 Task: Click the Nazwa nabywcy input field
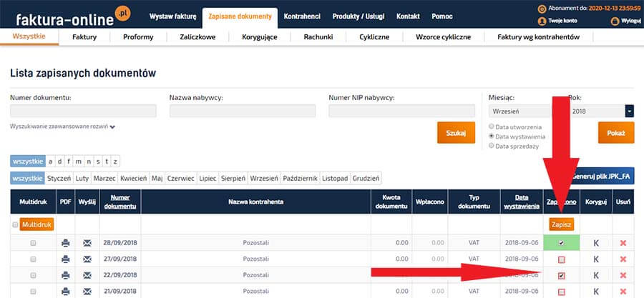coord(243,111)
